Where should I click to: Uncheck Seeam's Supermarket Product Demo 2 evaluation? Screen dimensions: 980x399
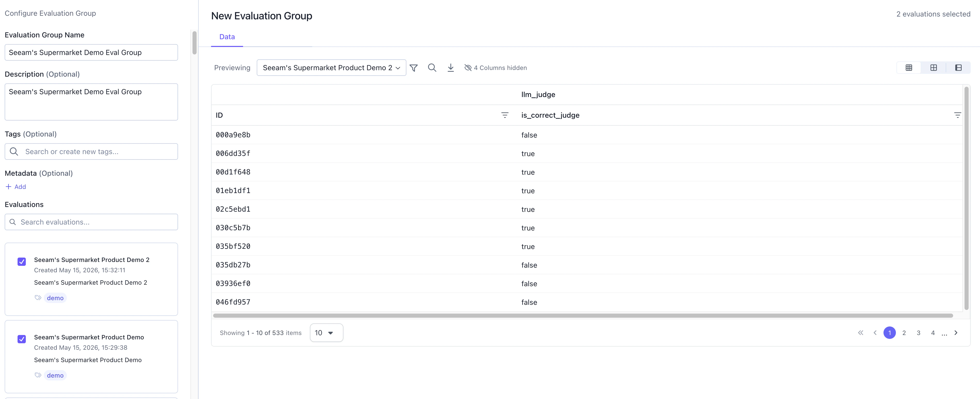coord(22,262)
